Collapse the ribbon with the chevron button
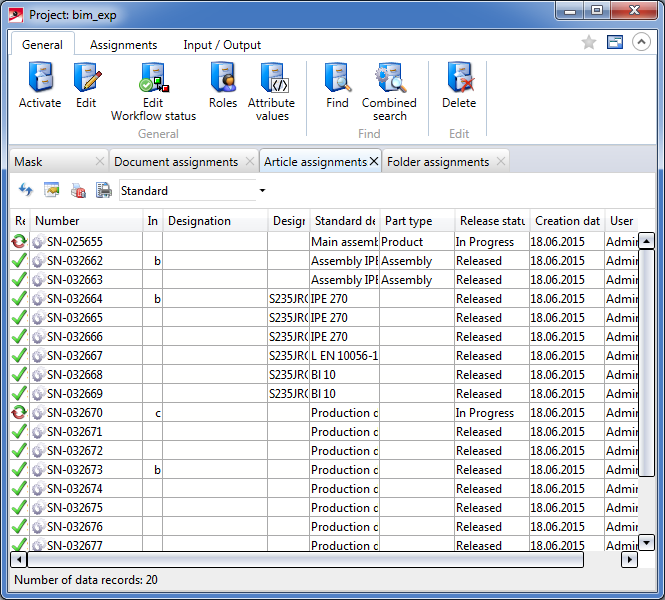This screenshot has height=600, width=665. [x=641, y=42]
